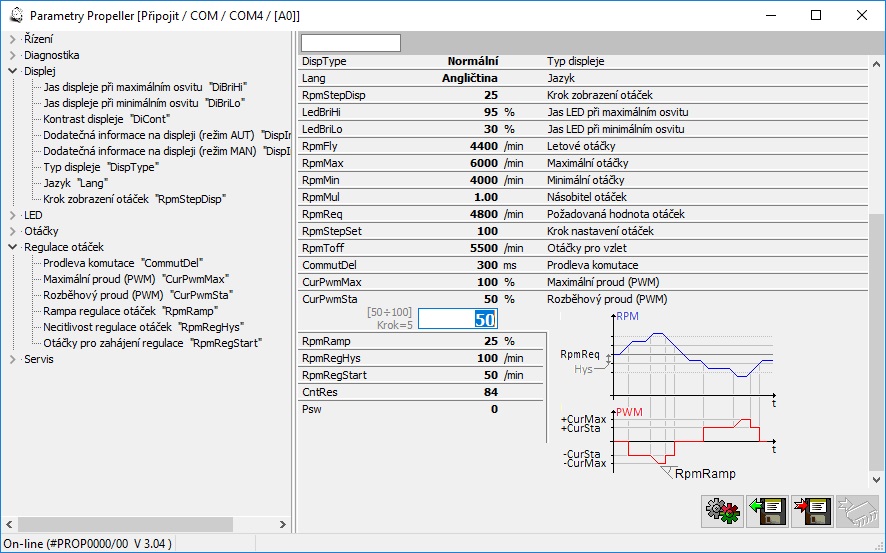Select the RpmRegHys row in the parameter table
886x553 pixels.
click(421, 358)
